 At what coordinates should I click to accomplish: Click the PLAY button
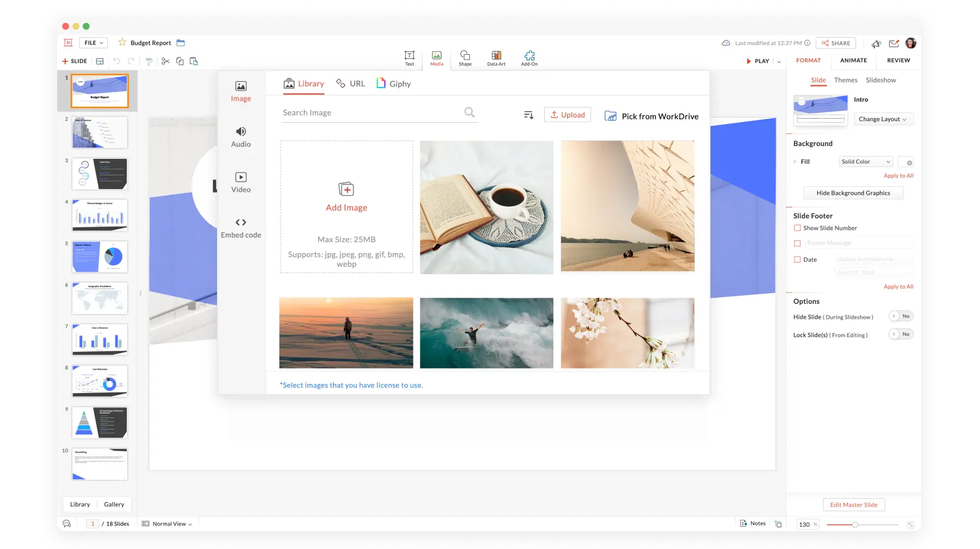[758, 61]
